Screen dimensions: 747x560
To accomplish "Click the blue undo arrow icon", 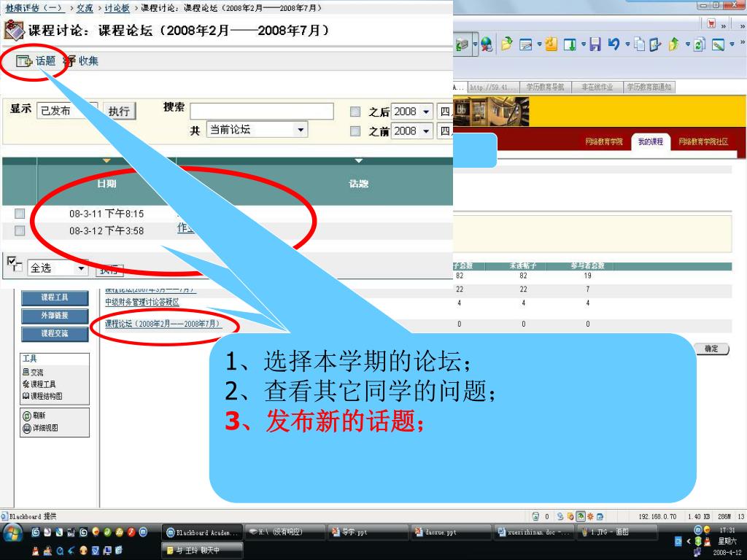I will pyautogui.click(x=614, y=45).
